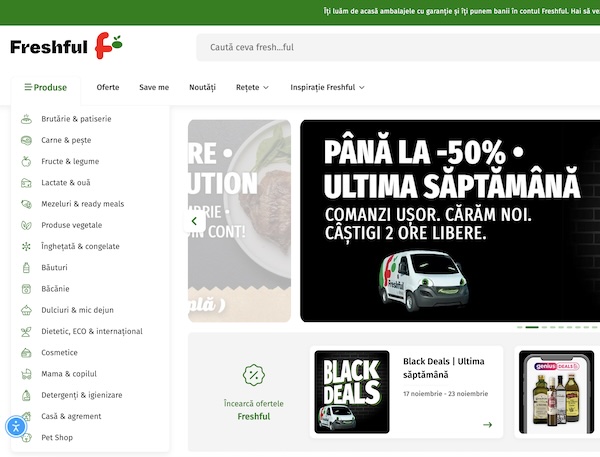Click the Mama & copil stroller icon
Viewport: 600px width, 457px height.
(26, 374)
